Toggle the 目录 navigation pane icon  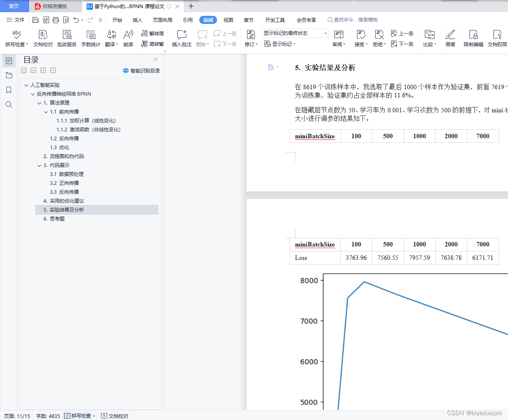9,61
